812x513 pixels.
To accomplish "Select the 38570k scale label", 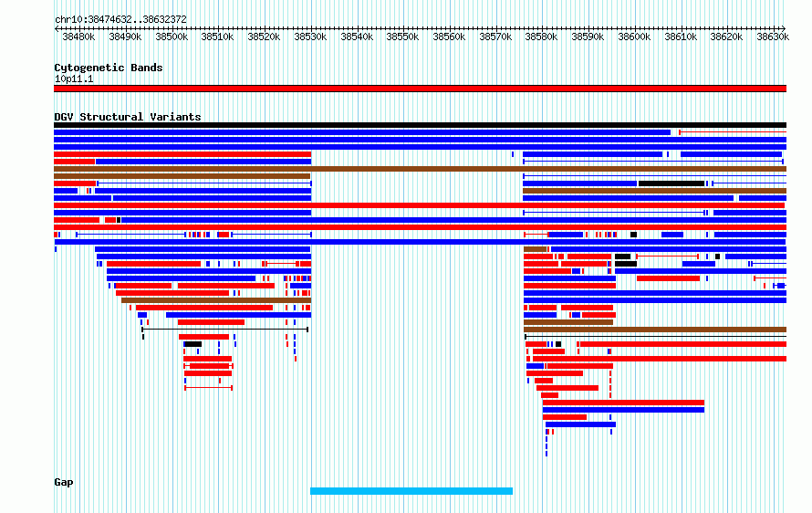I will coord(495,37).
